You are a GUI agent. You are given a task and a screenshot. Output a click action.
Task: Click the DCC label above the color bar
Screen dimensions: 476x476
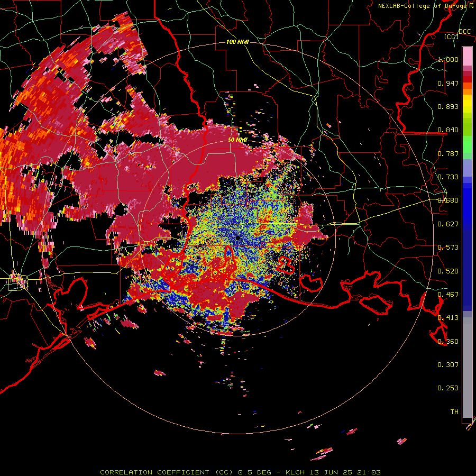pos(464,32)
